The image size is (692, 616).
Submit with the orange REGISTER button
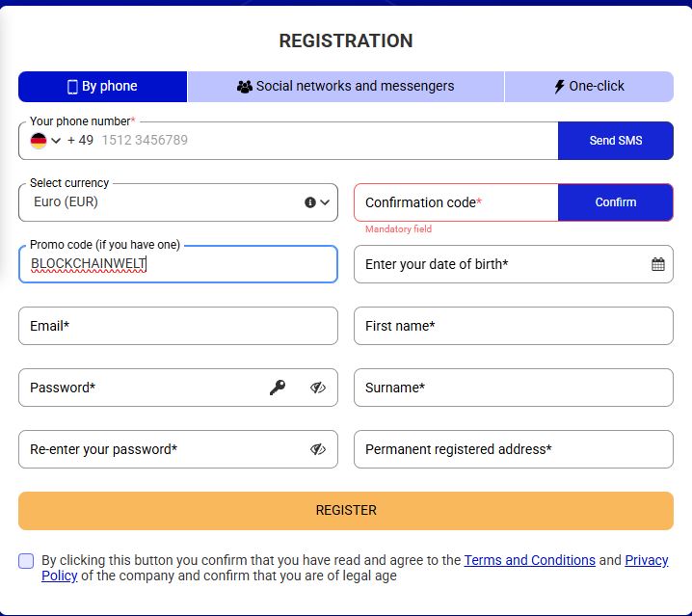(x=346, y=511)
